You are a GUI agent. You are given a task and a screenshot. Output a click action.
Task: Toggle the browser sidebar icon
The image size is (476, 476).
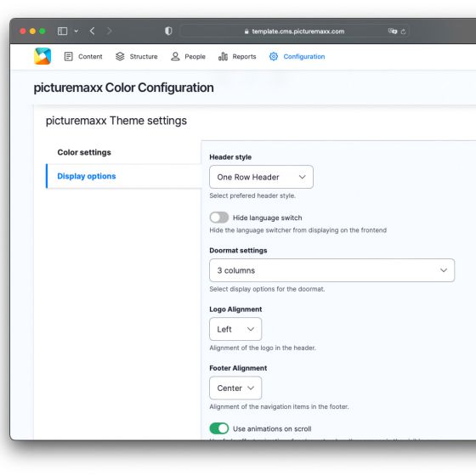coord(62,31)
